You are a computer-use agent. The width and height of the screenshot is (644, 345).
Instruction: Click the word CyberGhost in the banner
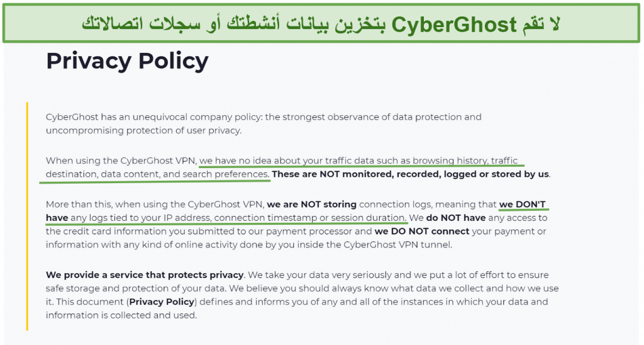[454, 25]
